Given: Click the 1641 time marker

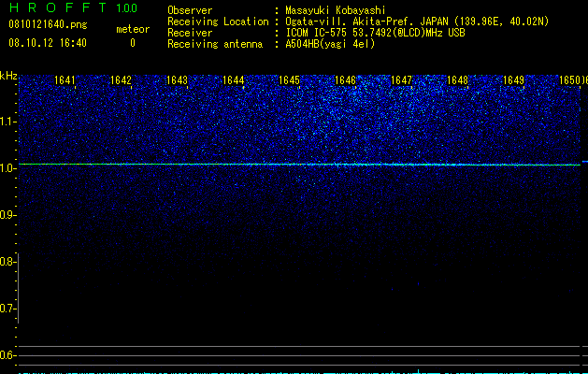Looking at the screenshot, I should pyautogui.click(x=65, y=79).
